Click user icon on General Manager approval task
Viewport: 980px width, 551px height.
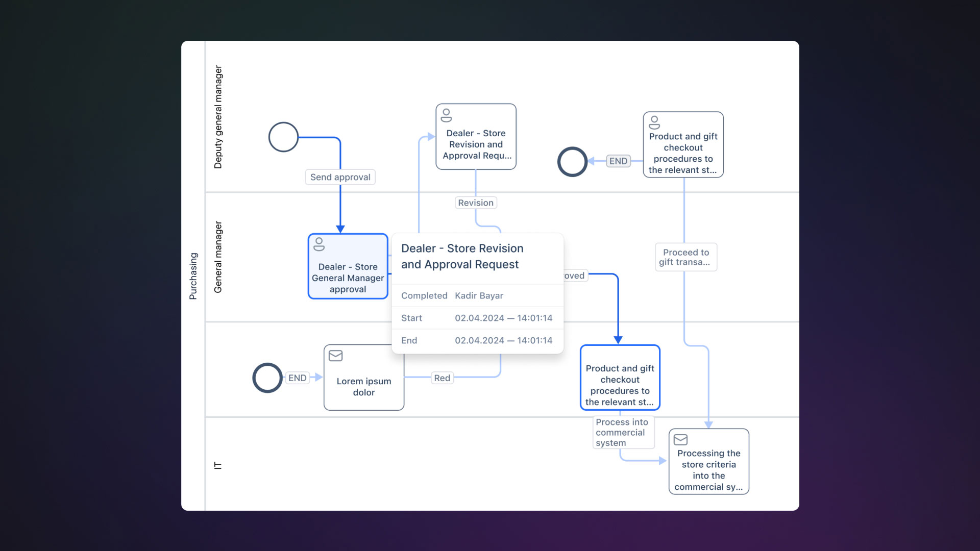click(x=319, y=244)
